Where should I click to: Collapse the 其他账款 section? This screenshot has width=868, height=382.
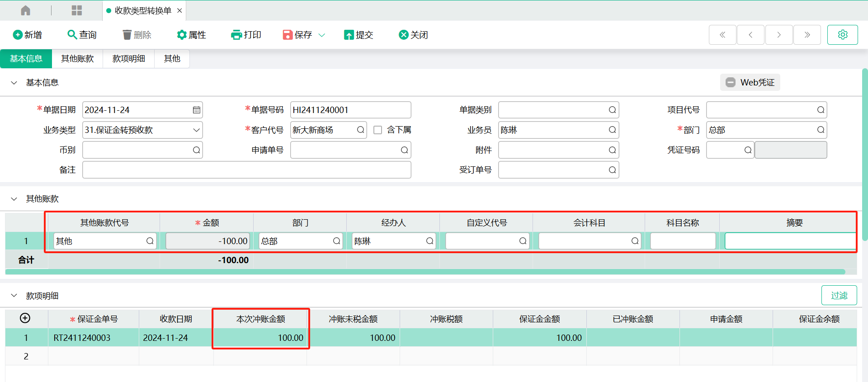coord(14,199)
